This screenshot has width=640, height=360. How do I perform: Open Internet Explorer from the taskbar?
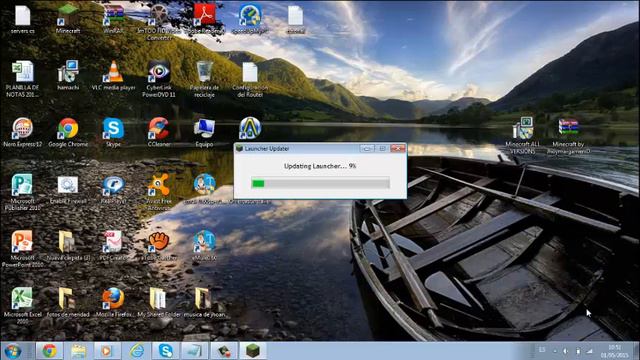pos(137,351)
